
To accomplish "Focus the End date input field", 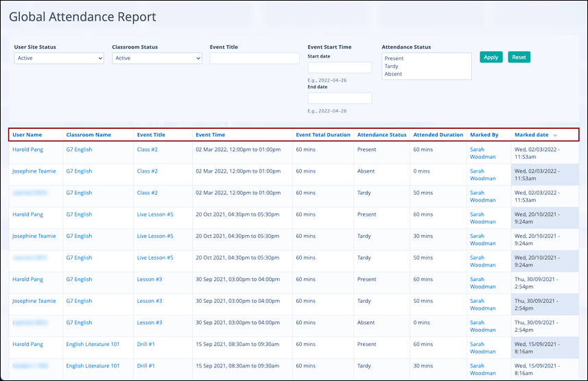I will (x=340, y=98).
